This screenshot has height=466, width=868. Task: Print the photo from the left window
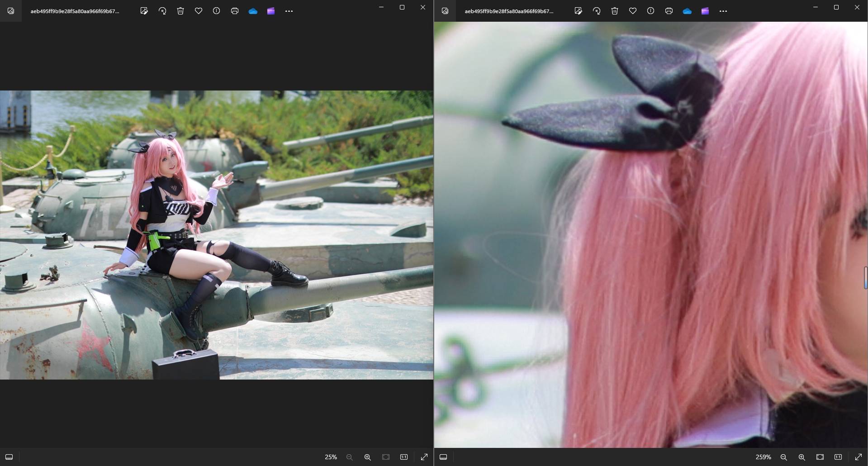coord(234,11)
